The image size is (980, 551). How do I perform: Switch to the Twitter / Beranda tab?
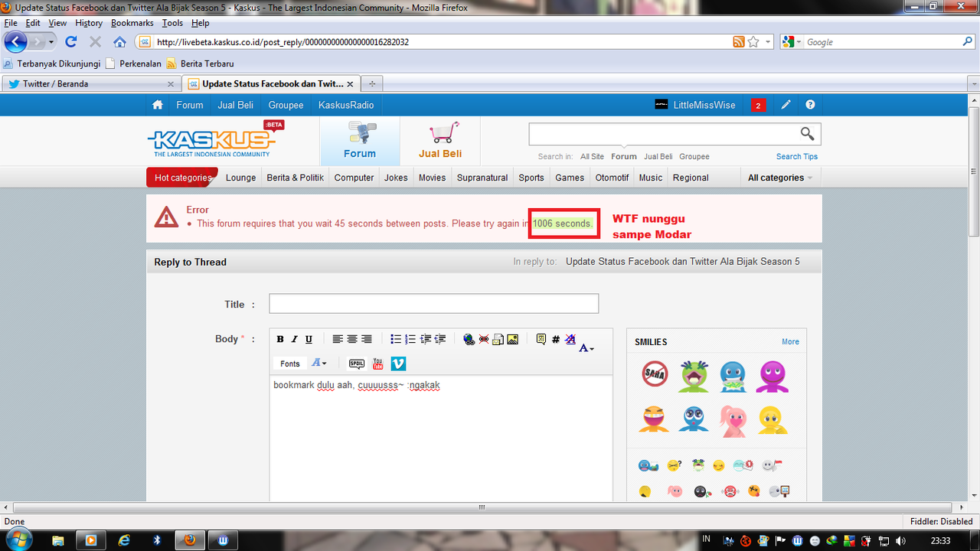pyautogui.click(x=92, y=83)
